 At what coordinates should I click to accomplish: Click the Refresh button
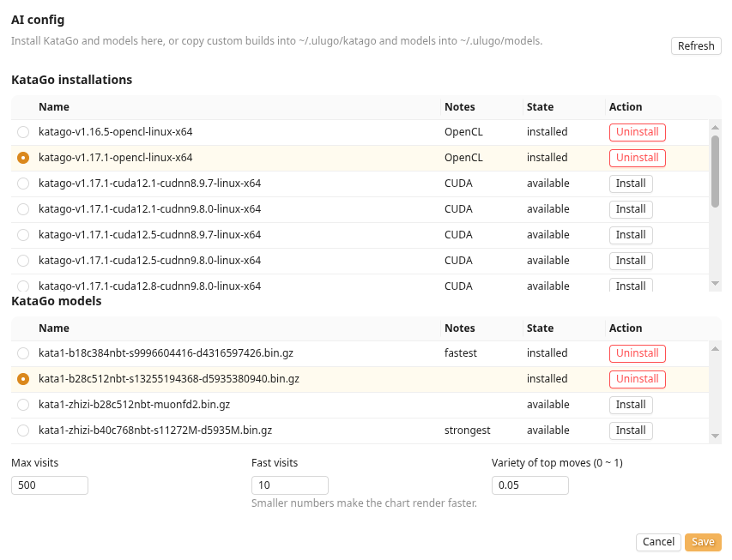tap(696, 45)
